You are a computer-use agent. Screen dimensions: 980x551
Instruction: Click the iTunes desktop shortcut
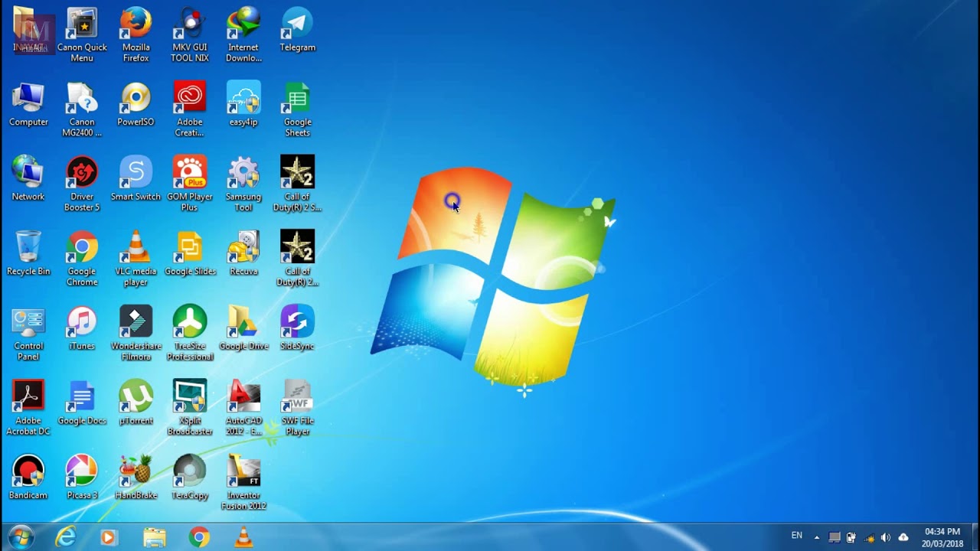tap(82, 329)
